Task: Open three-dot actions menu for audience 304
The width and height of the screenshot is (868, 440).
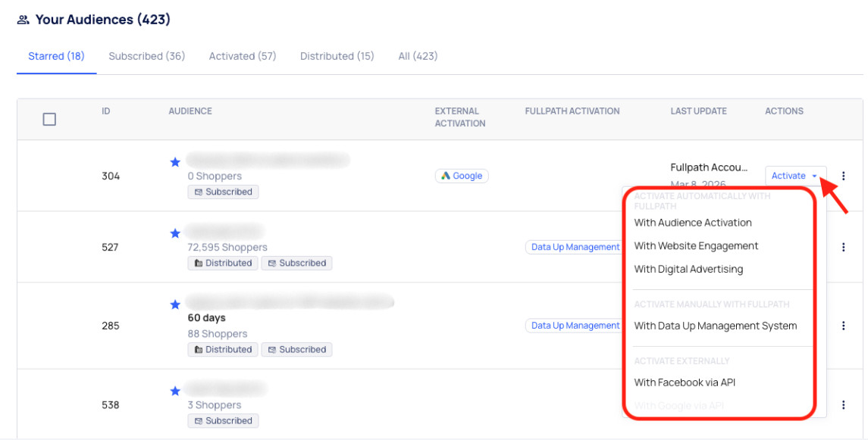Action: click(843, 176)
